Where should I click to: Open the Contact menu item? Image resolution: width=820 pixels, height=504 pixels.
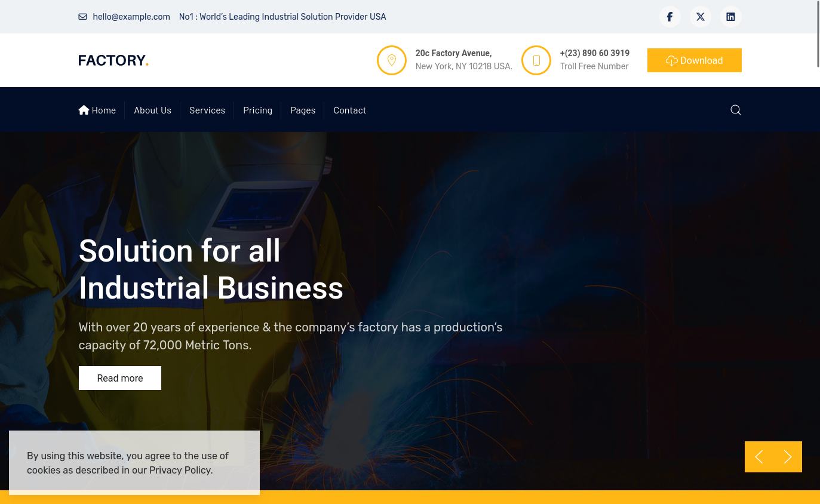coord(350,110)
